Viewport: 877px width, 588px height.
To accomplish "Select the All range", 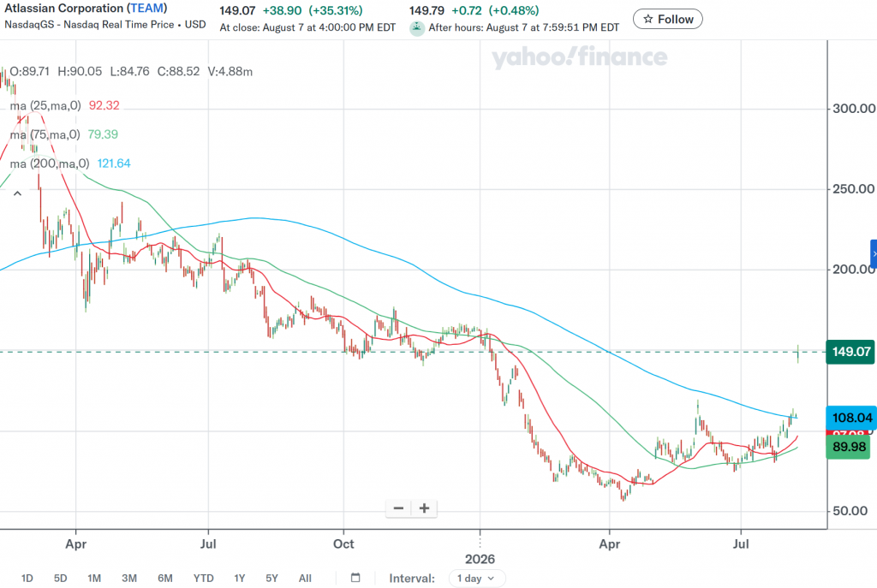I will [x=305, y=578].
